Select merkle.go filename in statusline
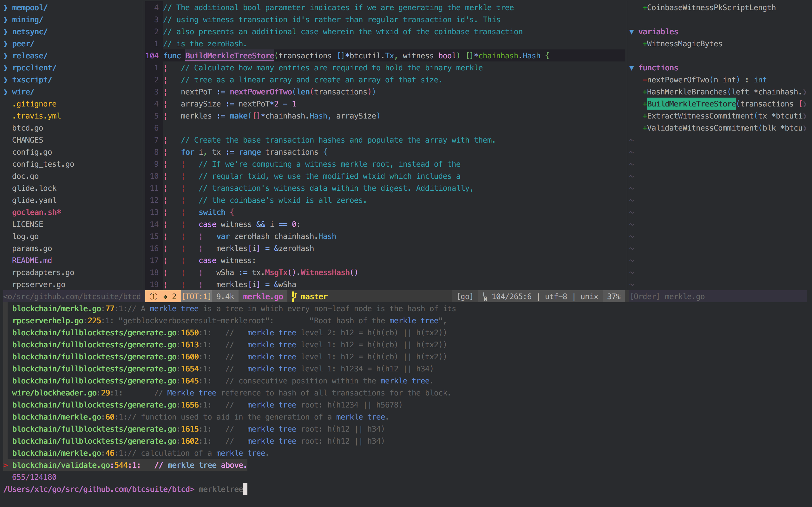The image size is (812, 507). [x=263, y=296]
